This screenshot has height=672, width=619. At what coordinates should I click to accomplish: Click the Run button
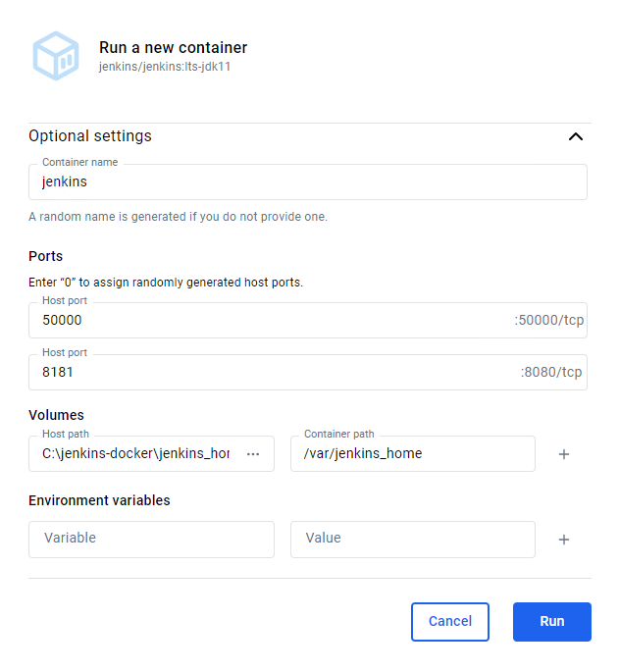click(552, 621)
